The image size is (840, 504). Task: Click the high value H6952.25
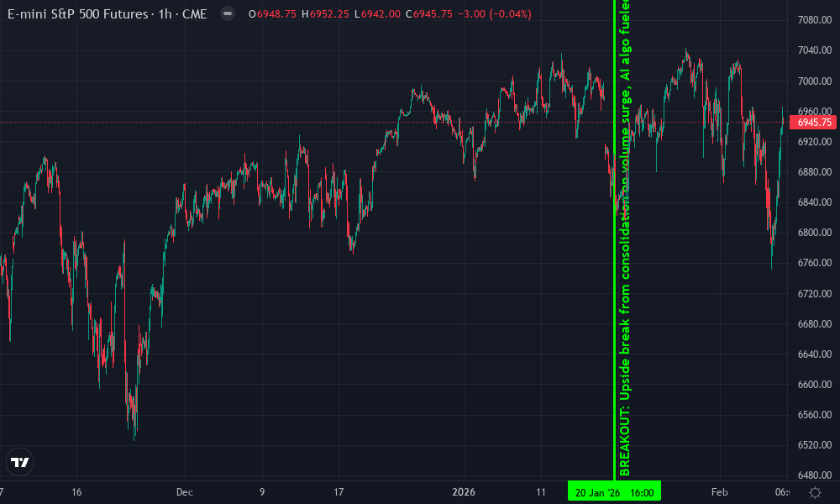click(325, 14)
